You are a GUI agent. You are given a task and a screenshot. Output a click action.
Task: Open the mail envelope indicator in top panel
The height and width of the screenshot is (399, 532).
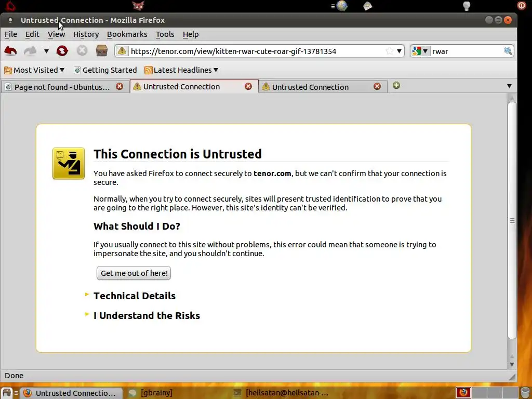(367, 6)
